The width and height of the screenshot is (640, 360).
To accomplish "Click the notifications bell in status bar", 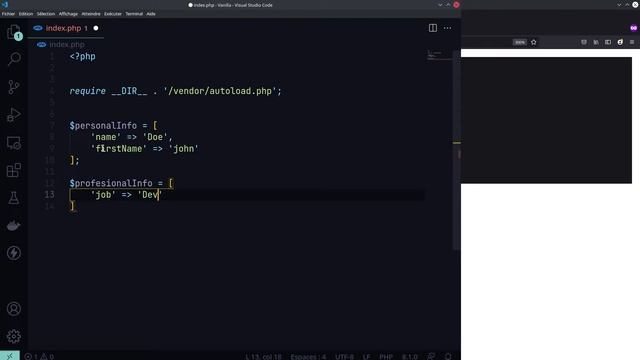I will coord(448,356).
